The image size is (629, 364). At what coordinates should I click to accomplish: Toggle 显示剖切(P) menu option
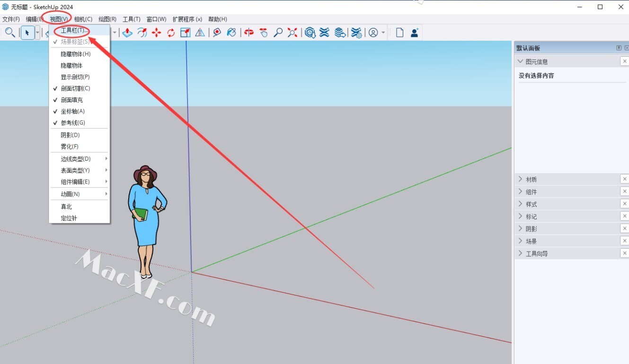coord(80,77)
